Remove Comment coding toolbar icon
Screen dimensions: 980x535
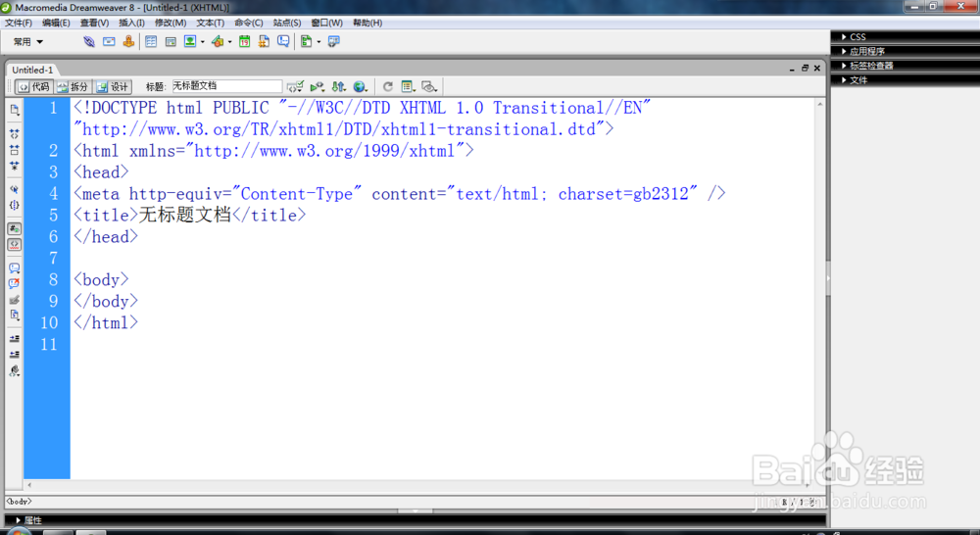coord(15,284)
